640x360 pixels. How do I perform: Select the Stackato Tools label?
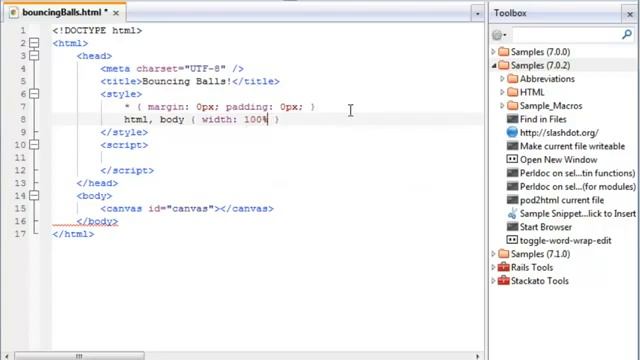[x=540, y=281]
